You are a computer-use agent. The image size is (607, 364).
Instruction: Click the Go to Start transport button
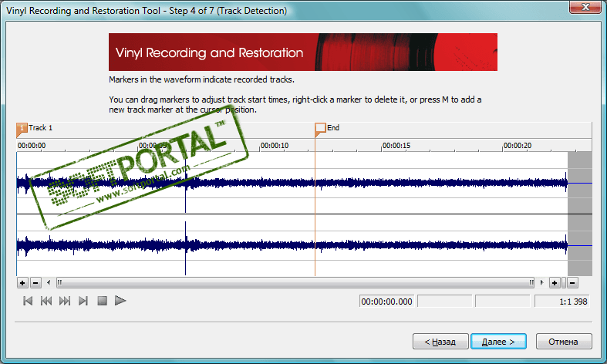pyautogui.click(x=28, y=301)
